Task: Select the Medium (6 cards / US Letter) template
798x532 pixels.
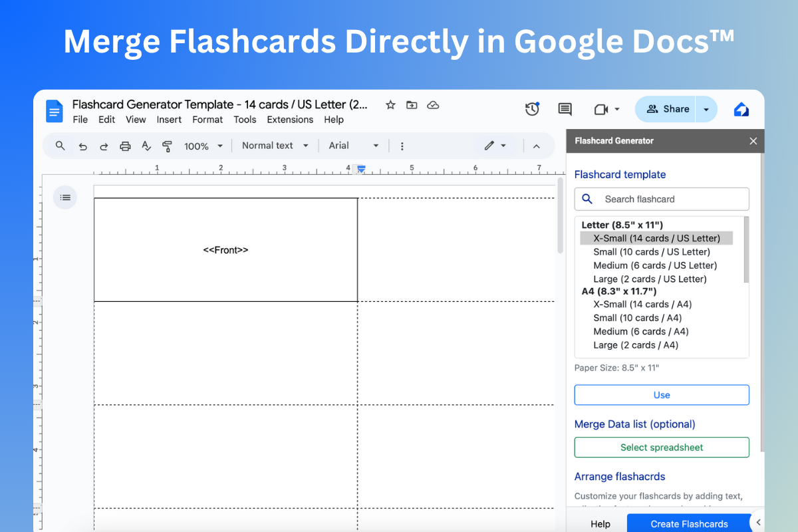Action: [654, 265]
